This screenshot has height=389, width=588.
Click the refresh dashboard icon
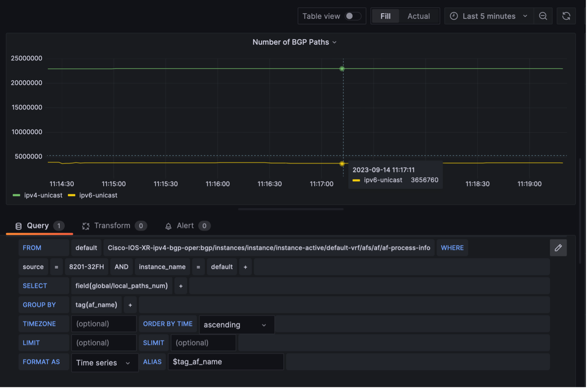click(566, 16)
